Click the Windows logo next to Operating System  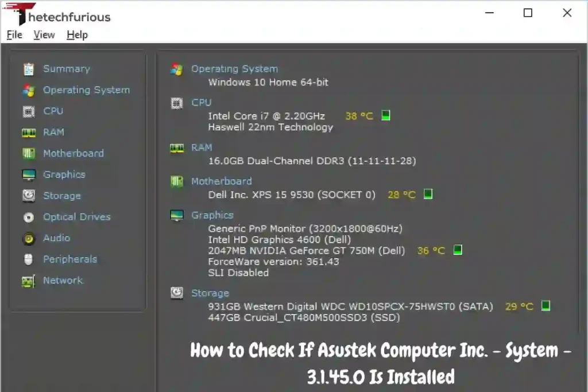[x=176, y=68]
